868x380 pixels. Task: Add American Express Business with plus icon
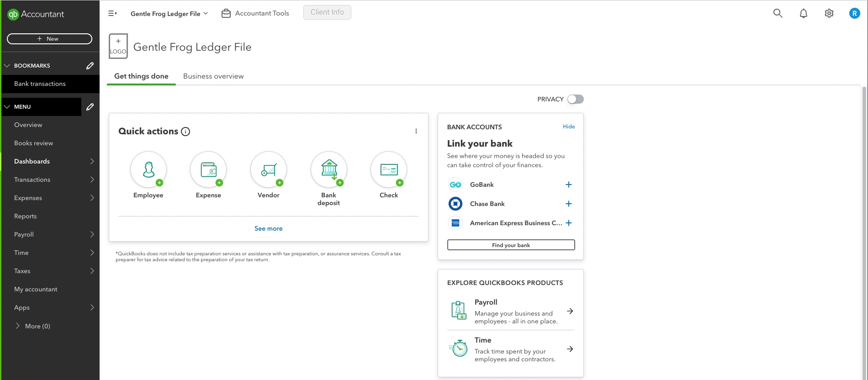(569, 223)
